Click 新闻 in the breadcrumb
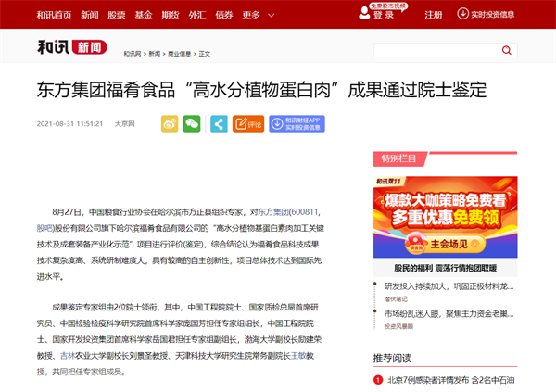Screen dimensions: 556x392 [154, 54]
